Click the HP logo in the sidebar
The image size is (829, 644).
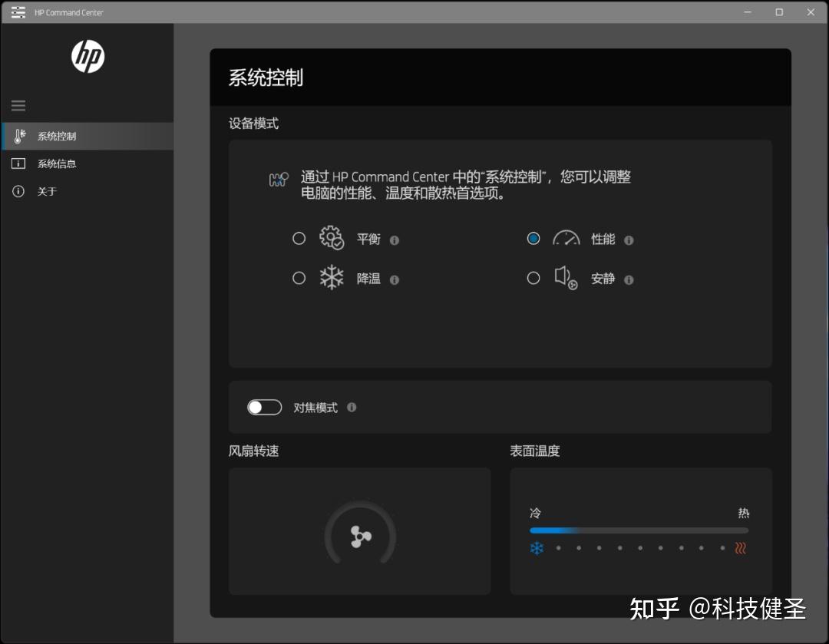(x=87, y=56)
